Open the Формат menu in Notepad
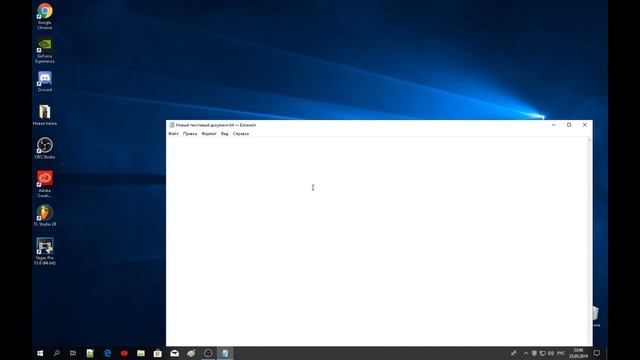 tap(209, 133)
